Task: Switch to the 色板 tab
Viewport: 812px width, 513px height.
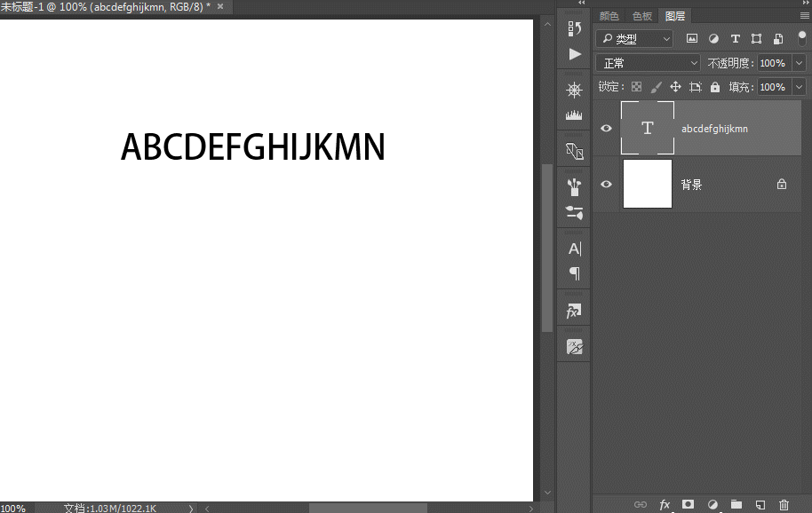Action: tap(642, 16)
